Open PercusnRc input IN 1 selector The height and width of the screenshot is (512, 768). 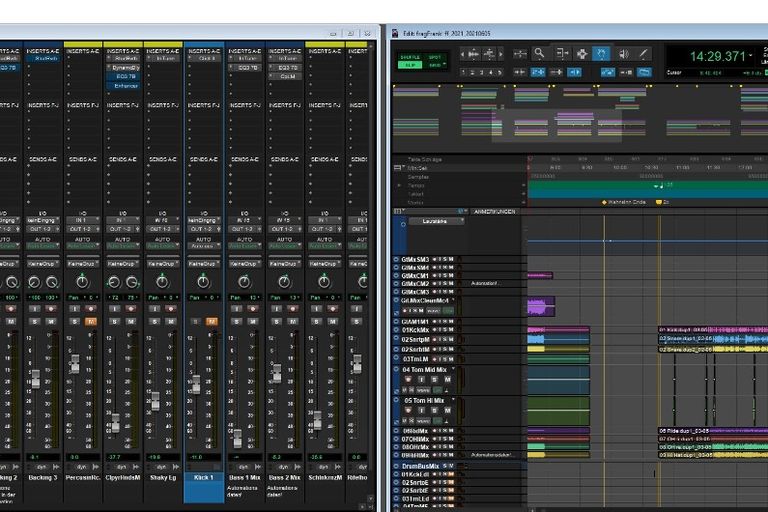pyautogui.click(x=82, y=220)
